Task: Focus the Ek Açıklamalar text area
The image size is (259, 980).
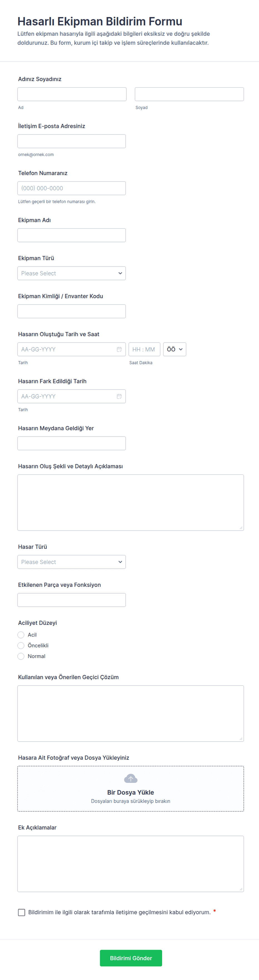Action: pos(130,863)
